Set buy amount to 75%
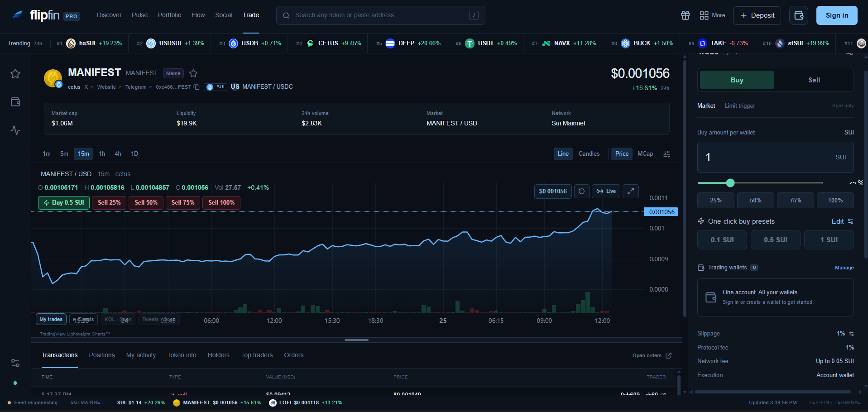The image size is (868, 412). coord(796,201)
